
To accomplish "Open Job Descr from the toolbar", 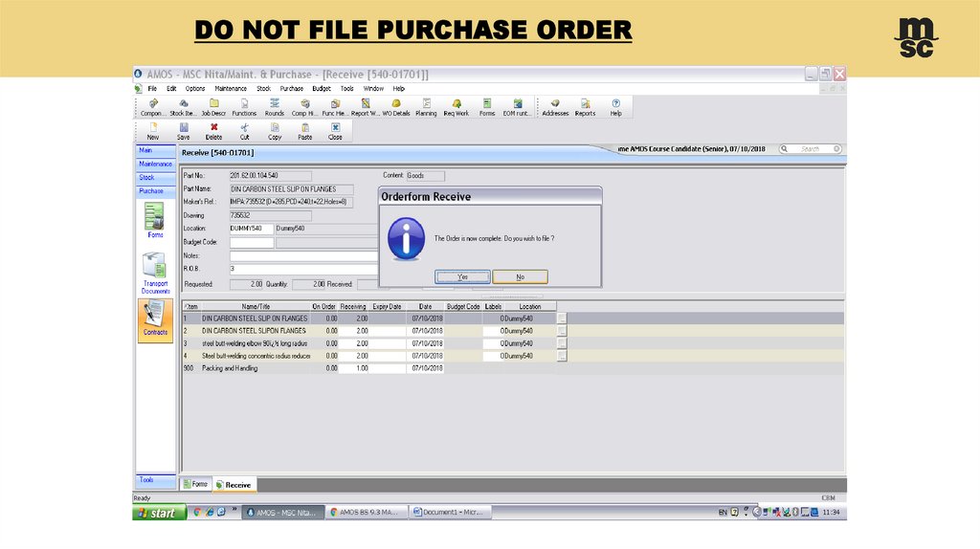I will pyautogui.click(x=213, y=106).
